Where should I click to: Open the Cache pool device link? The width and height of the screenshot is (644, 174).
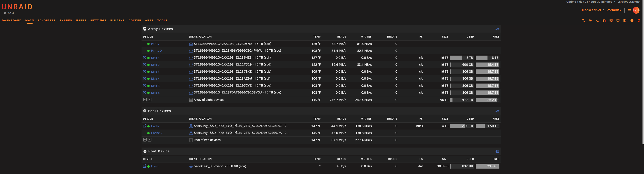tap(155, 126)
